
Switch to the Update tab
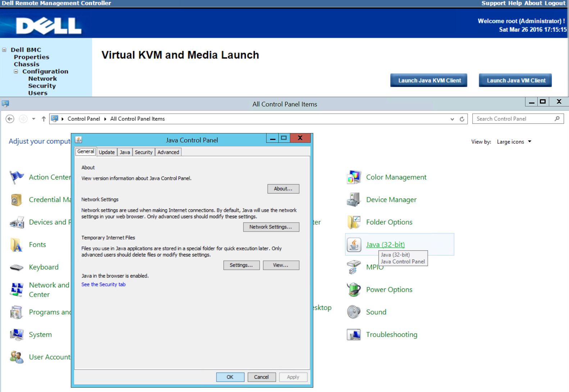(x=107, y=152)
